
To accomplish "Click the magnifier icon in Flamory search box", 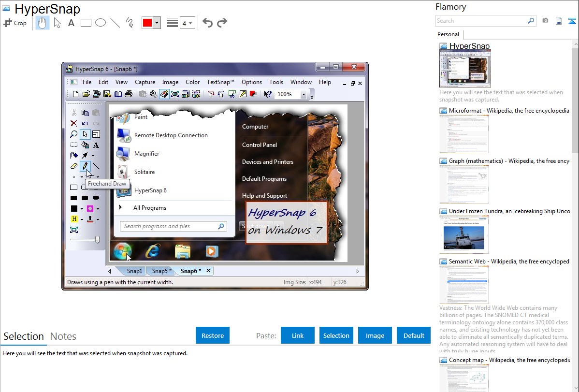I will (531, 21).
